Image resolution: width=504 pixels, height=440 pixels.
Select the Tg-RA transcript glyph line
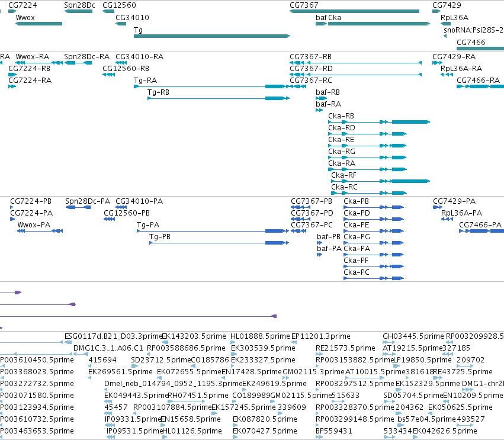(211, 86)
